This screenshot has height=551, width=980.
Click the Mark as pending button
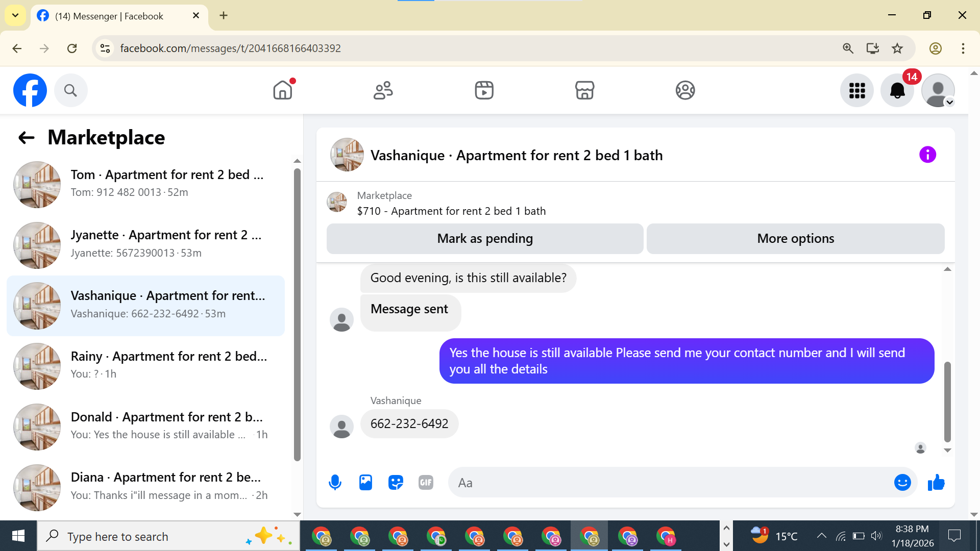484,239
